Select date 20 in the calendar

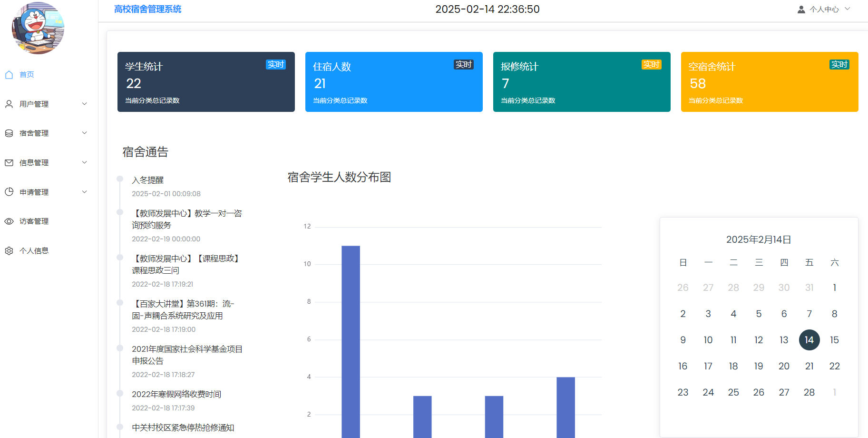pyautogui.click(x=784, y=366)
